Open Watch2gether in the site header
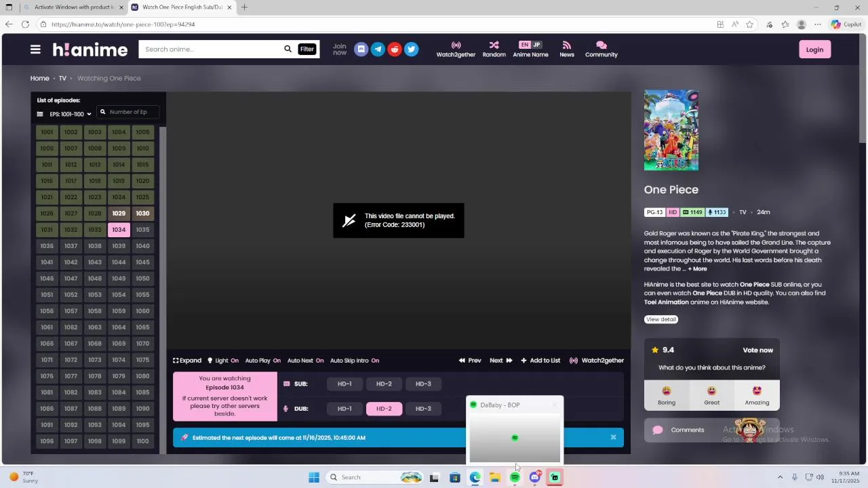 (456, 49)
